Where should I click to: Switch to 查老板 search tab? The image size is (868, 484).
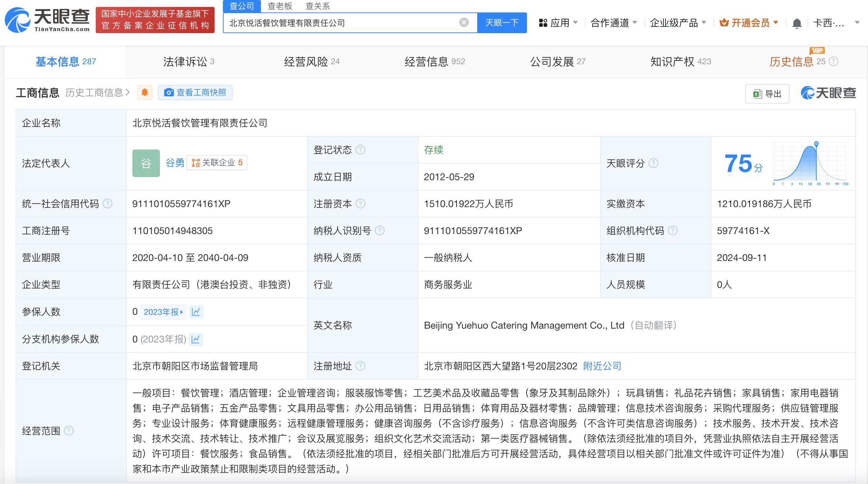[280, 6]
